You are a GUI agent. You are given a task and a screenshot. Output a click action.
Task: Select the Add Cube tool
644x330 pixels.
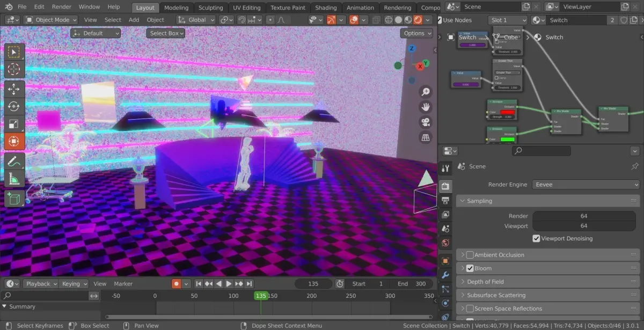tap(14, 199)
